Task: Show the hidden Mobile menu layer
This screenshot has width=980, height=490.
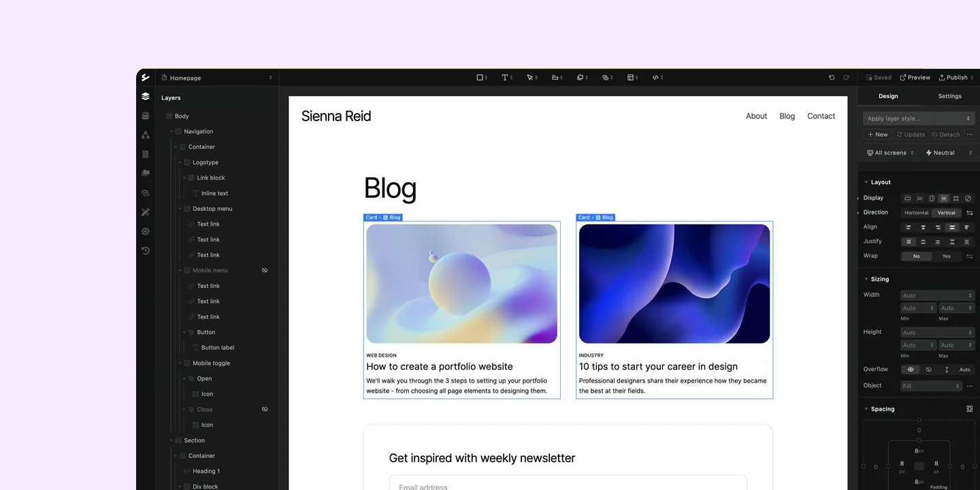Action: [x=265, y=270]
